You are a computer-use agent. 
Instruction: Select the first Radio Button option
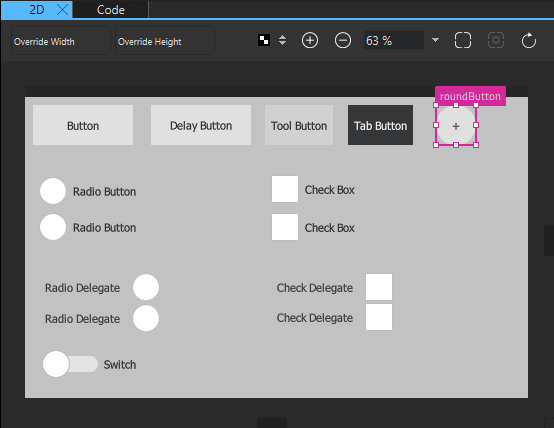click(53, 191)
